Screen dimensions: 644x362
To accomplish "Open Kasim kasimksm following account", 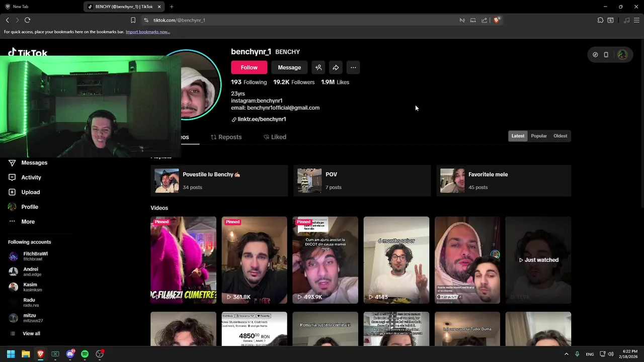I will (25, 287).
